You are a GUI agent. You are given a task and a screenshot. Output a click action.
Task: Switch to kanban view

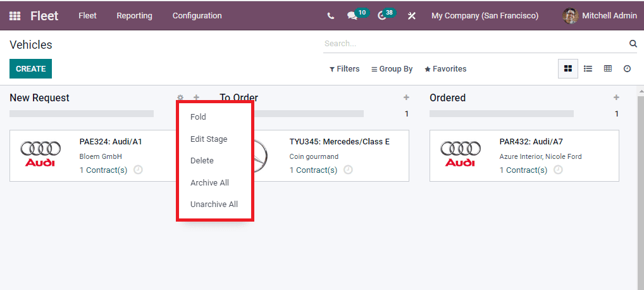point(567,68)
